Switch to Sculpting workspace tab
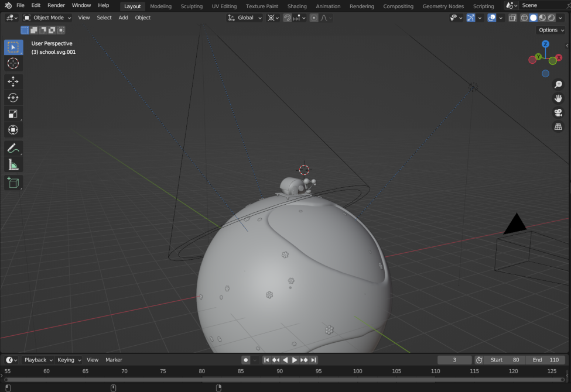Image resolution: width=571 pixels, height=392 pixels. click(192, 6)
